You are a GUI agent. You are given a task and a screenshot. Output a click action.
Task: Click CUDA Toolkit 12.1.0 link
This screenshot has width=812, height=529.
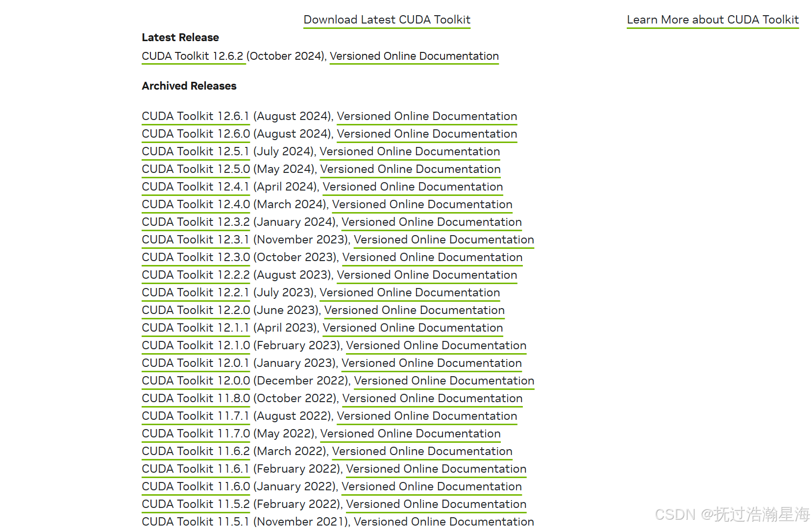(x=196, y=345)
